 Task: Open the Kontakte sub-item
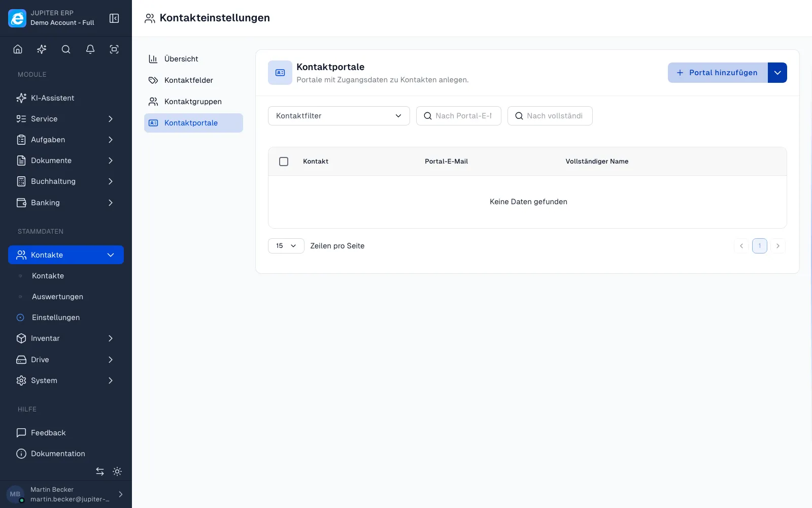click(66, 276)
